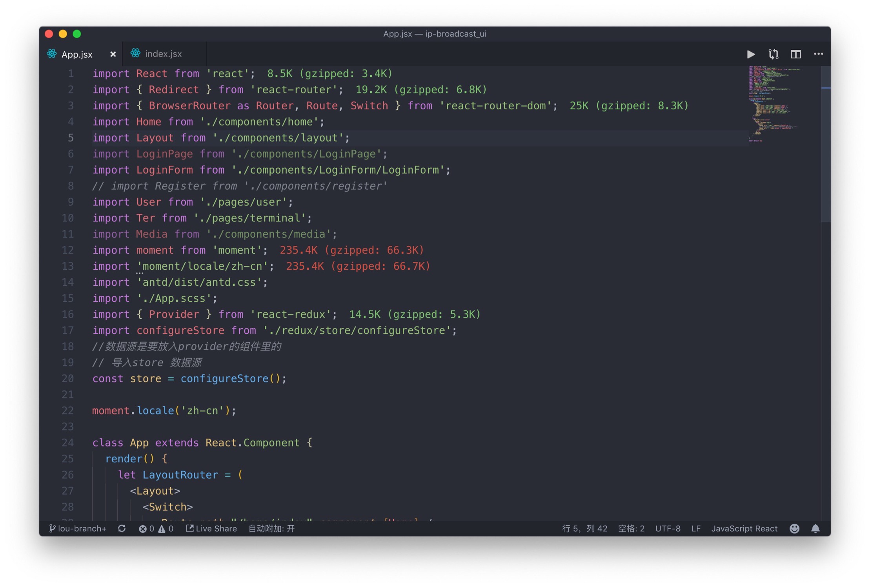The height and width of the screenshot is (588, 870).
Task: Toggle the auto attach status item
Action: pos(271,528)
